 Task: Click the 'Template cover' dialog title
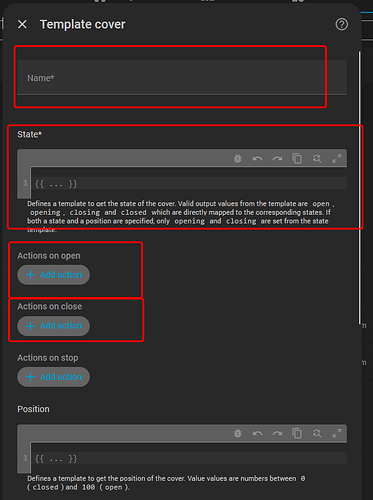82,24
